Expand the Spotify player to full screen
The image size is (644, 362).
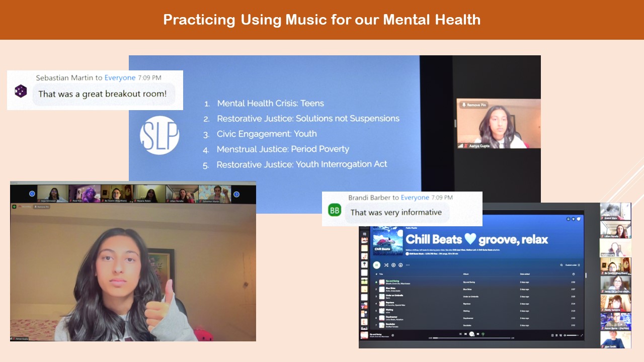click(x=582, y=335)
